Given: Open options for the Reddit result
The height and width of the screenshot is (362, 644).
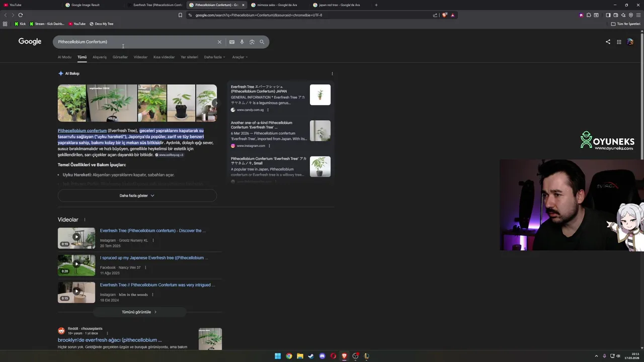Looking at the screenshot, I should coord(107,333).
